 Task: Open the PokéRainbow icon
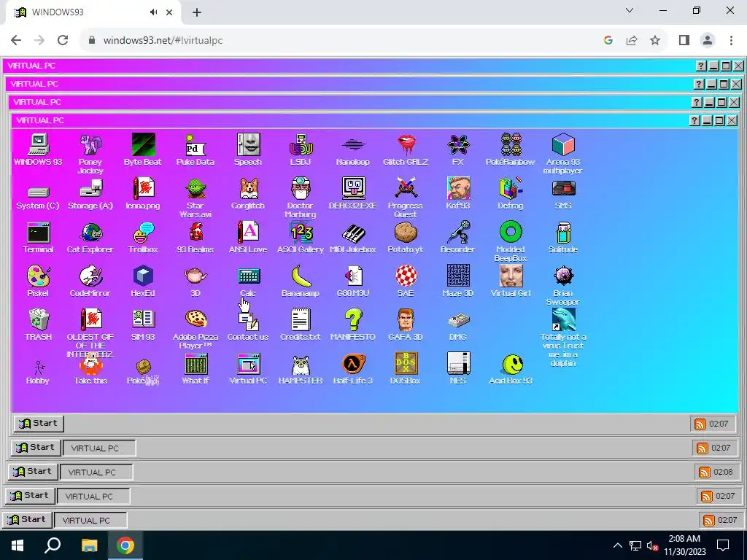[511, 149]
